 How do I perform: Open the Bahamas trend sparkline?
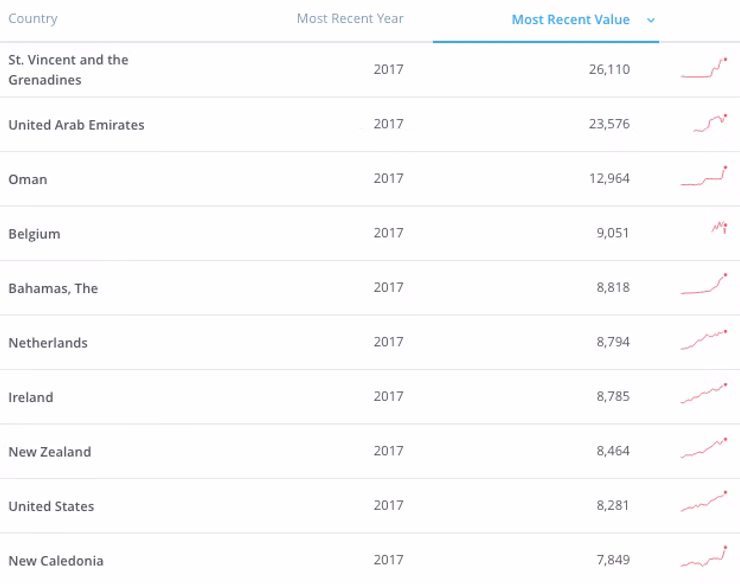(704, 284)
